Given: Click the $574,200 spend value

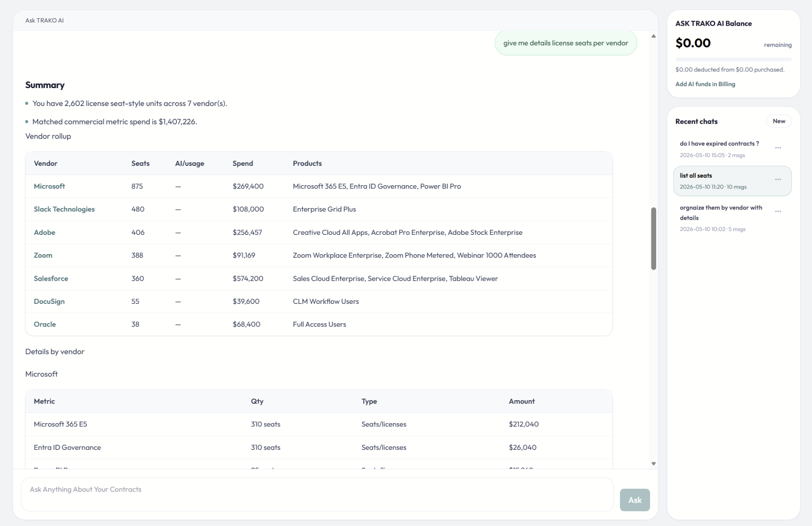Looking at the screenshot, I should [248, 278].
